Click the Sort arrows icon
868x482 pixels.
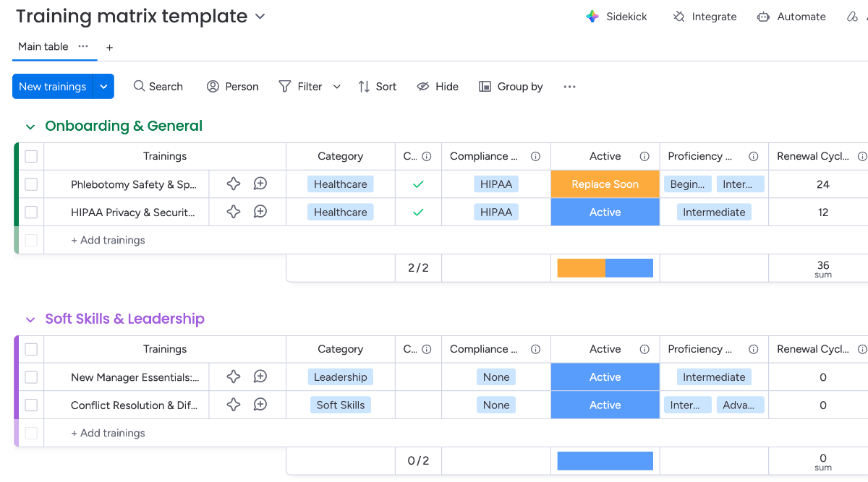pyautogui.click(x=364, y=86)
